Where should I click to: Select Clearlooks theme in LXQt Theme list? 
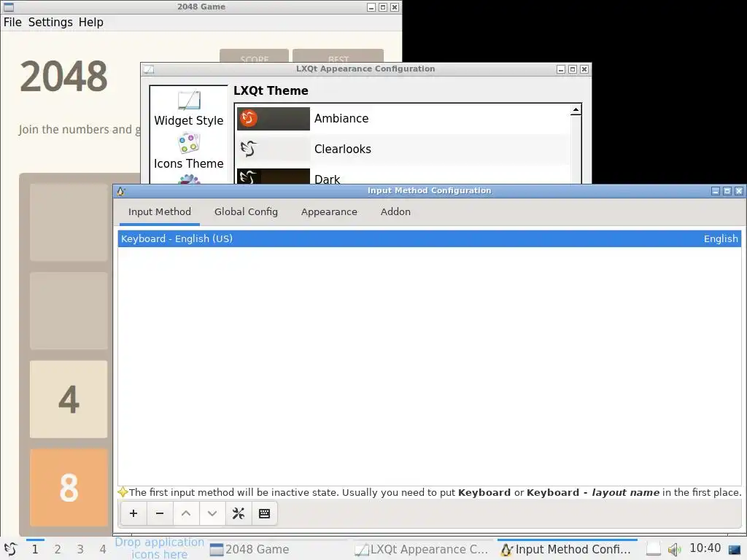[403, 149]
